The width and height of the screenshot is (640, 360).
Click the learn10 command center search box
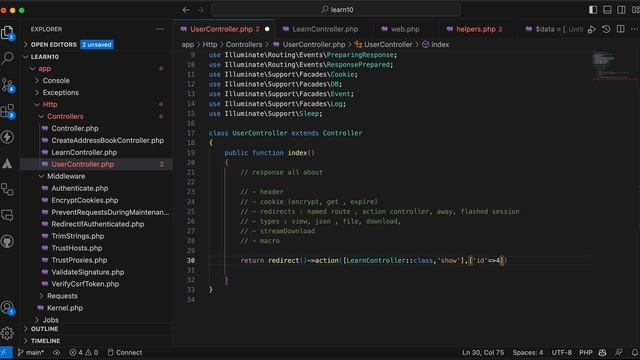pos(336,10)
